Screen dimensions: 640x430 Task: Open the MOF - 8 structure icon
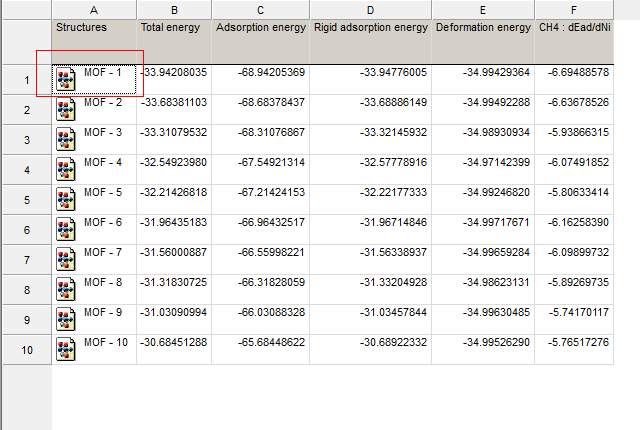click(66, 289)
